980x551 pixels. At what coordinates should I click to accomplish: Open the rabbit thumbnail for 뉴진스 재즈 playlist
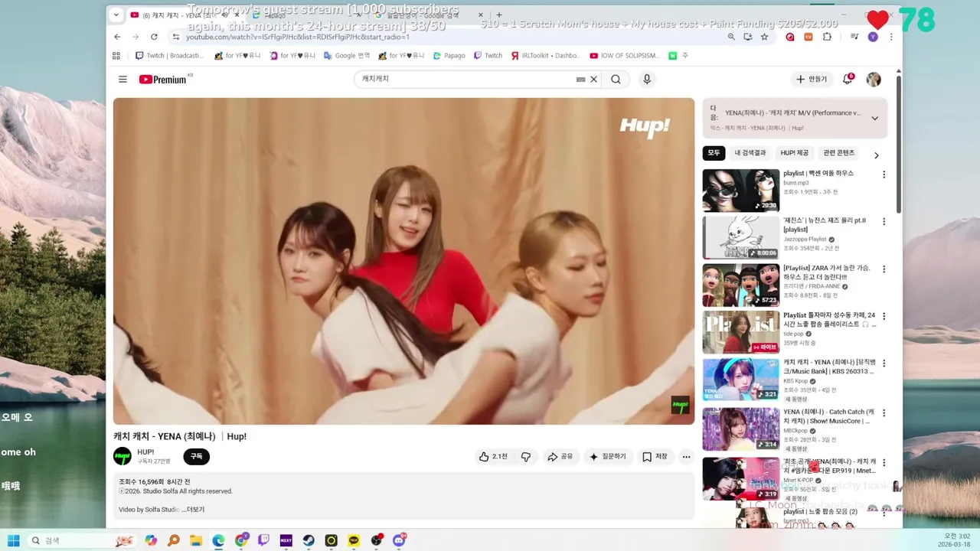tap(740, 238)
